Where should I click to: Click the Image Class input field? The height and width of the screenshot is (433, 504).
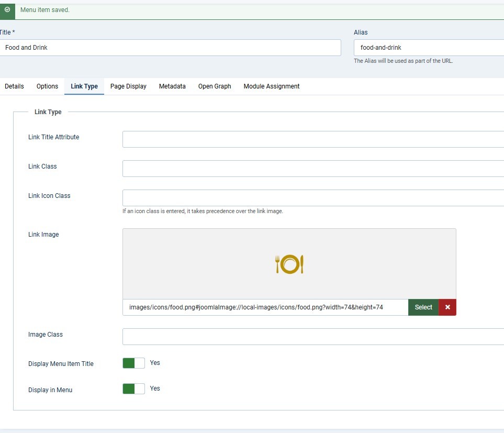point(313,337)
